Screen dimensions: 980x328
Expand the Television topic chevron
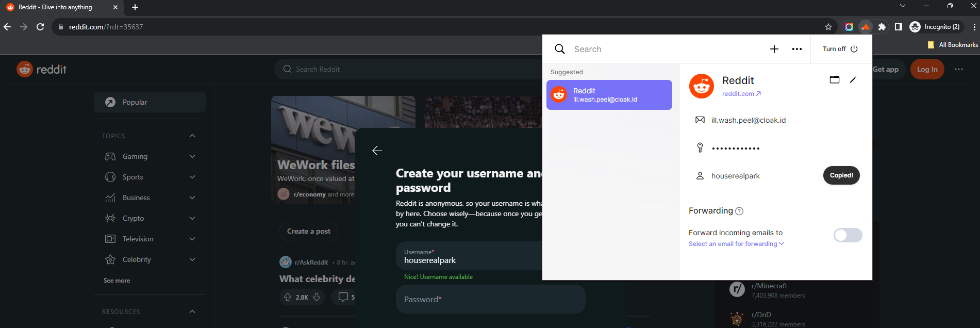tap(192, 239)
